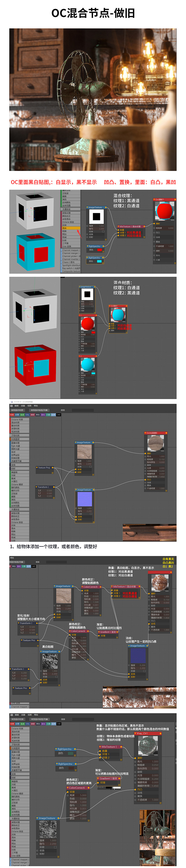Click the 黑白贴图 noise image thumbnail
This screenshot has width=186, height=868.
(x=50, y=662)
